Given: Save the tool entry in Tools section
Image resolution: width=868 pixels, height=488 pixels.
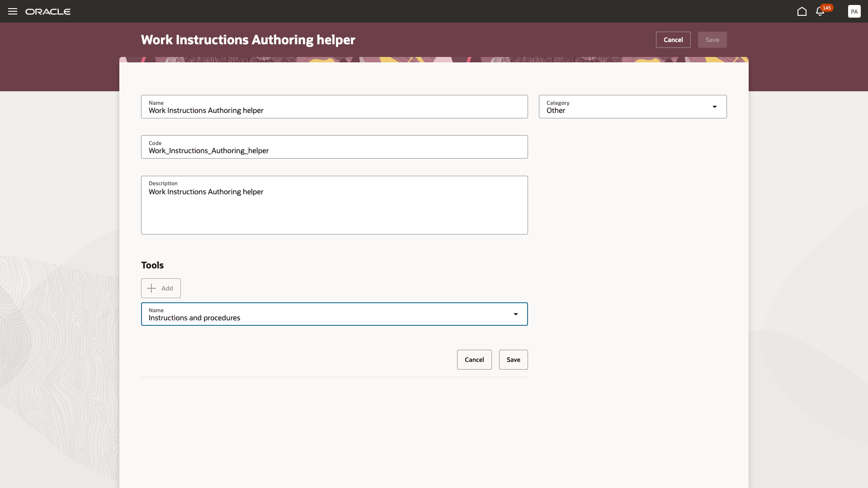Looking at the screenshot, I should [x=513, y=360].
